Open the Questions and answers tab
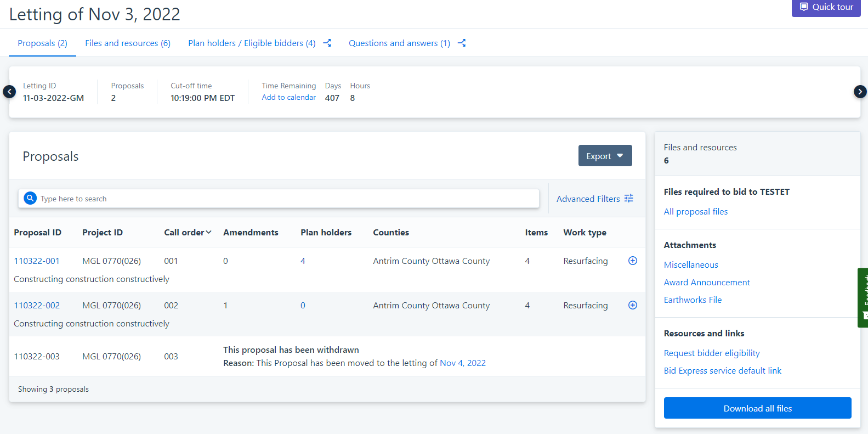 (x=399, y=43)
